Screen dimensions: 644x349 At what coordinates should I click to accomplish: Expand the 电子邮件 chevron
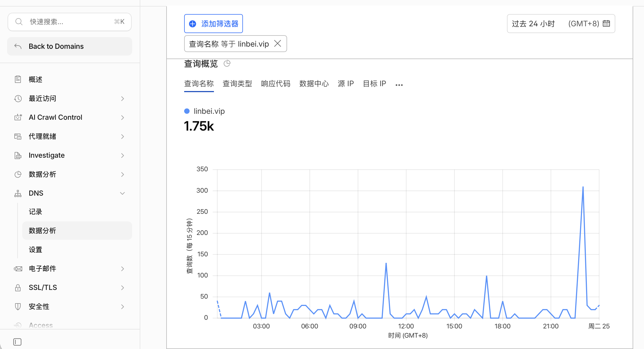coord(122,269)
